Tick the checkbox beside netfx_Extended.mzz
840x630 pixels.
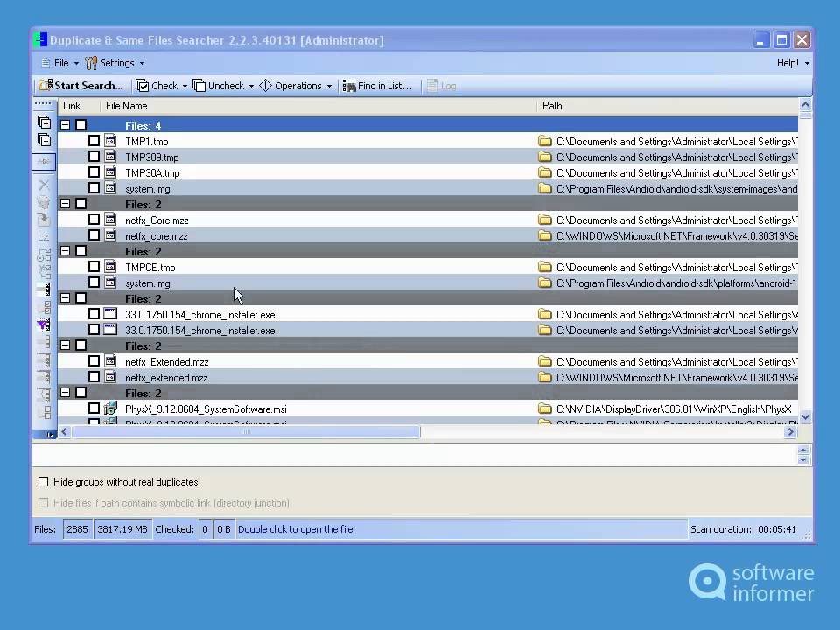click(x=94, y=362)
